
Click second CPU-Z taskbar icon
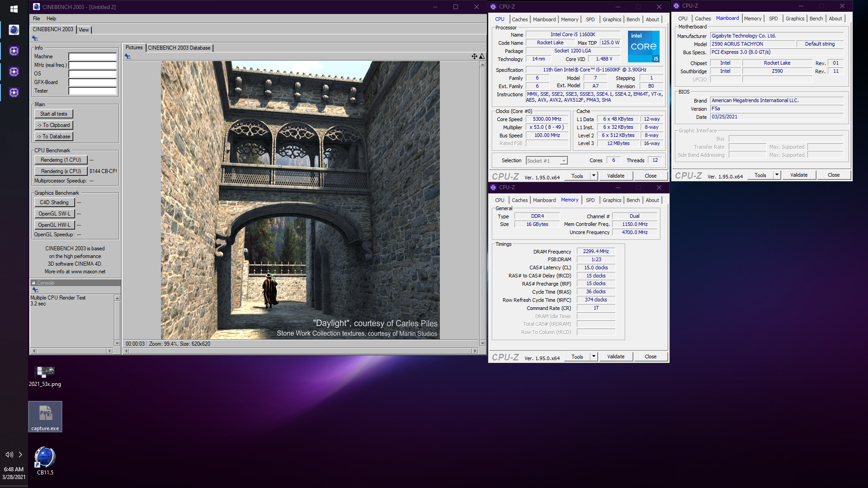pyautogui.click(x=14, y=72)
